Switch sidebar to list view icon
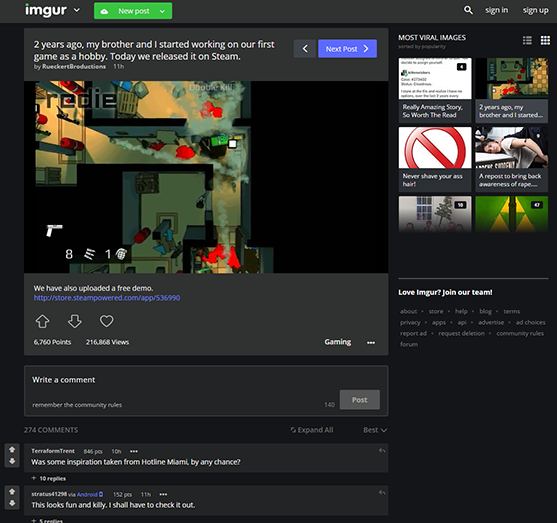 (527, 41)
